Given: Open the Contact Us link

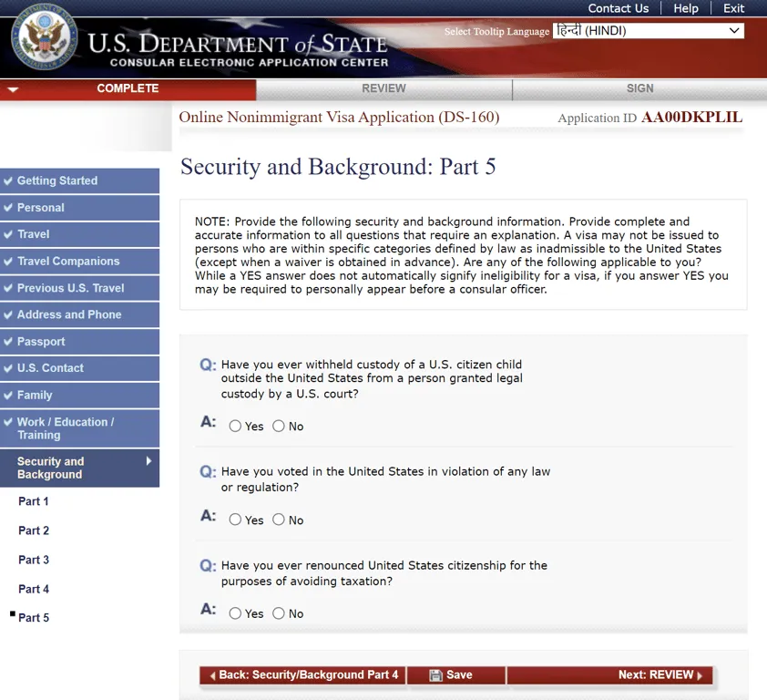Looking at the screenshot, I should (x=618, y=8).
